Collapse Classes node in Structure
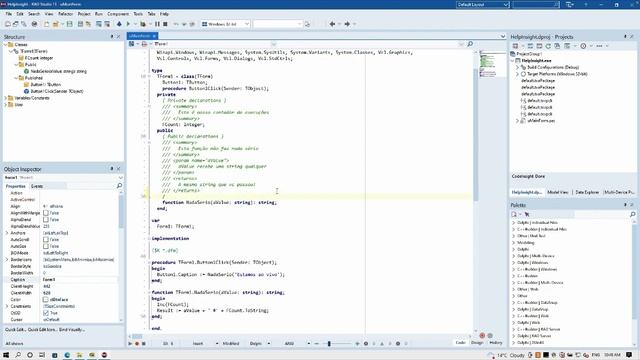 (6, 44)
